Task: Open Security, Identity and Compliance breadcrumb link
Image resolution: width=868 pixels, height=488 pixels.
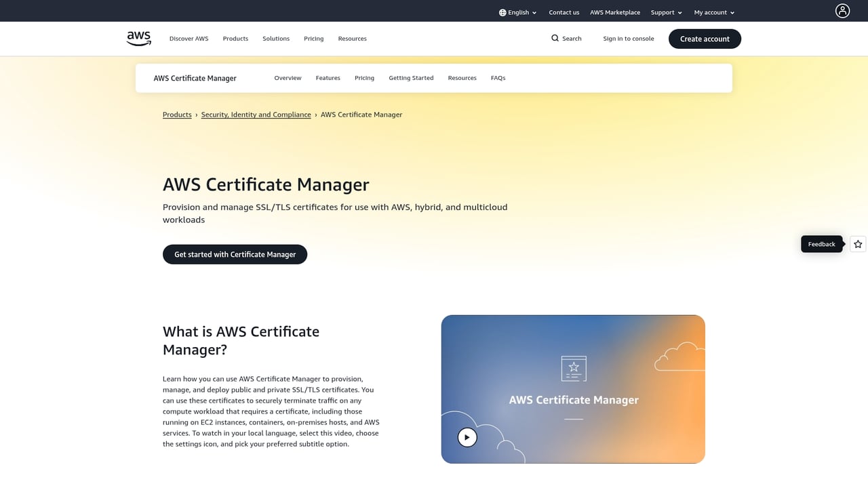Action: click(x=256, y=114)
